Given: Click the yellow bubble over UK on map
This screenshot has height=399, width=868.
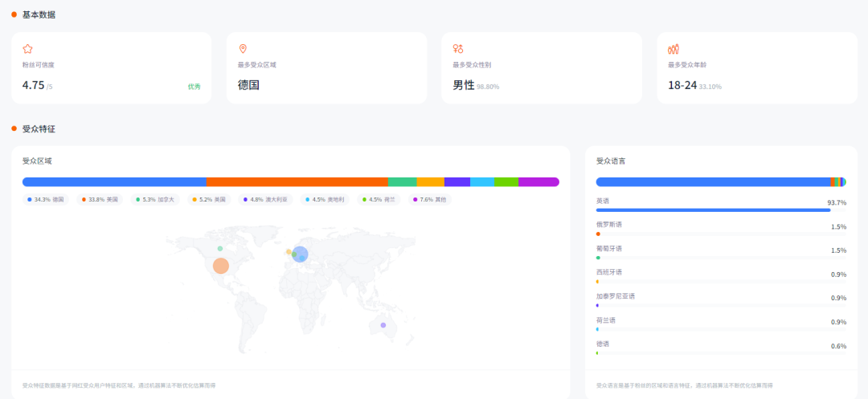Looking at the screenshot, I should [289, 252].
